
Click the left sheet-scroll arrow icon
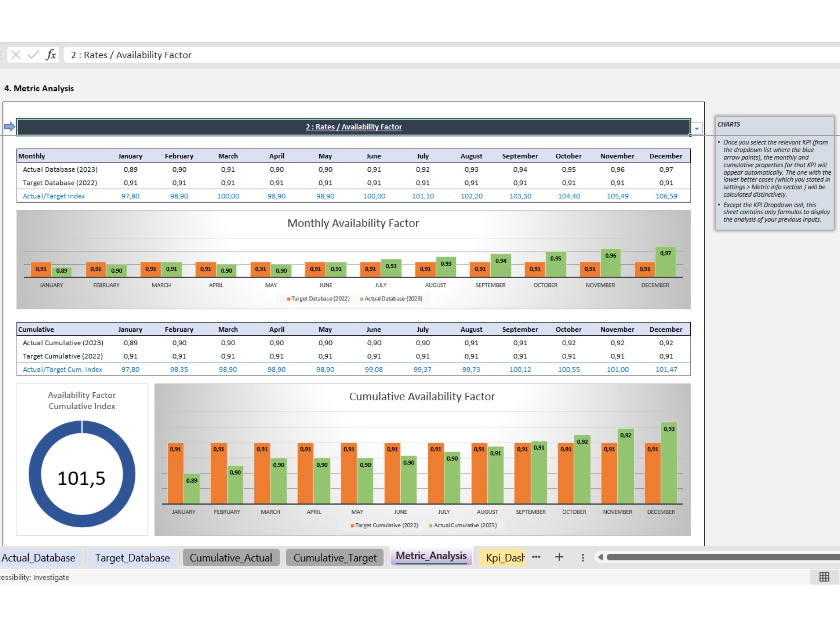601,557
